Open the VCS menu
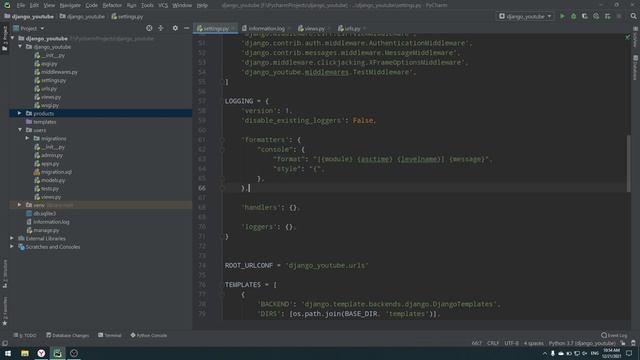This screenshot has width=640, height=360. (163, 5)
